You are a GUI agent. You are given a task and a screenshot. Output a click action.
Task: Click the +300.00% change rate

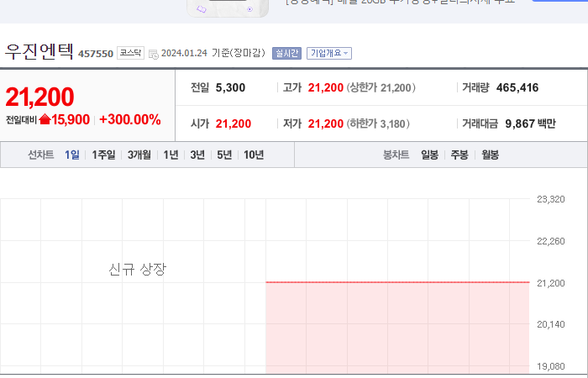tap(130, 119)
